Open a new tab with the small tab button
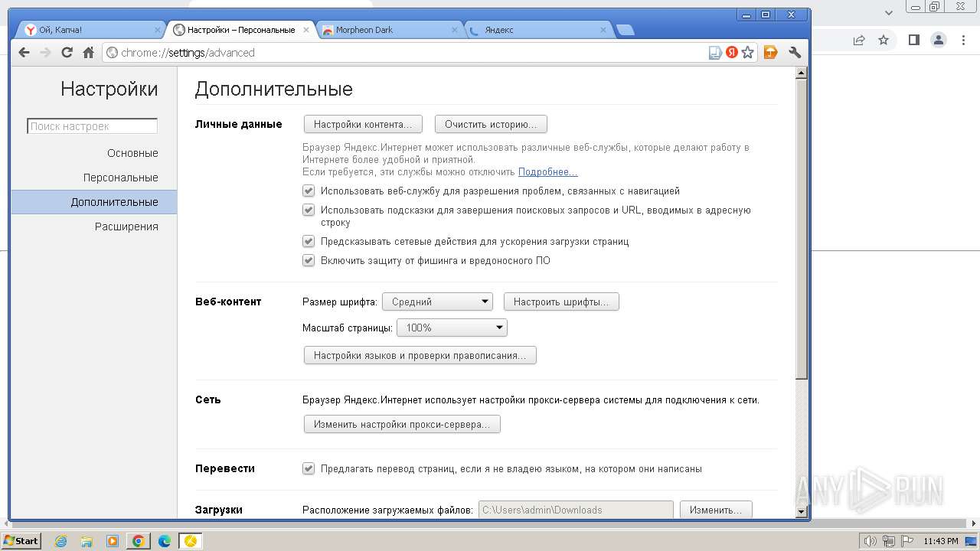 click(625, 30)
